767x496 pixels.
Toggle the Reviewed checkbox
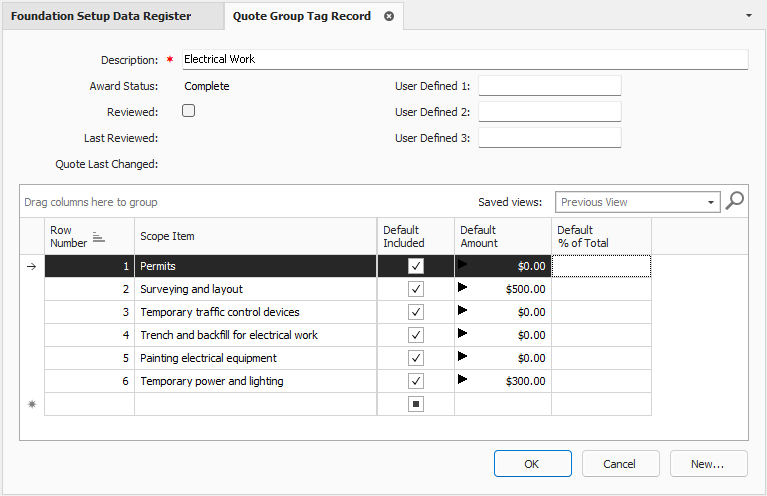[188, 111]
